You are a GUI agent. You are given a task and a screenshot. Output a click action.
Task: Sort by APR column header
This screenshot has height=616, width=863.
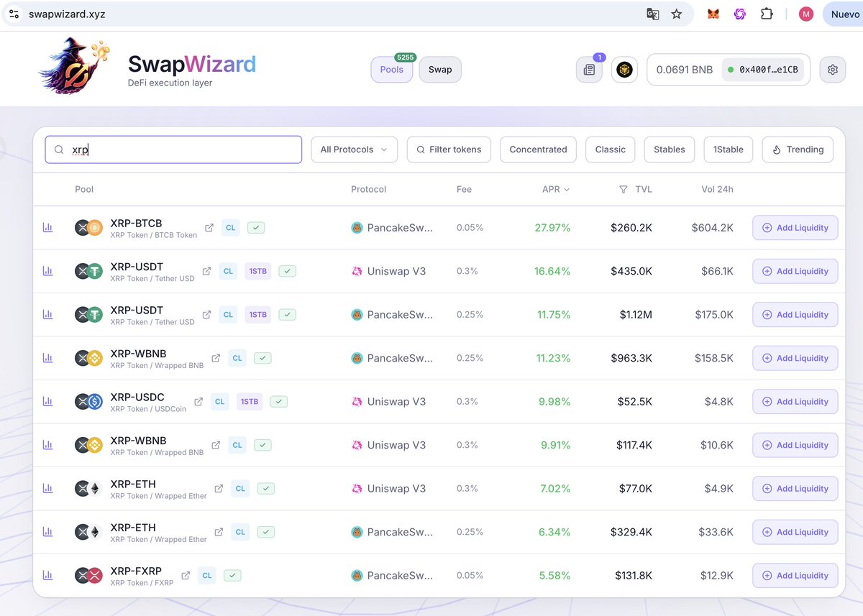pos(555,190)
